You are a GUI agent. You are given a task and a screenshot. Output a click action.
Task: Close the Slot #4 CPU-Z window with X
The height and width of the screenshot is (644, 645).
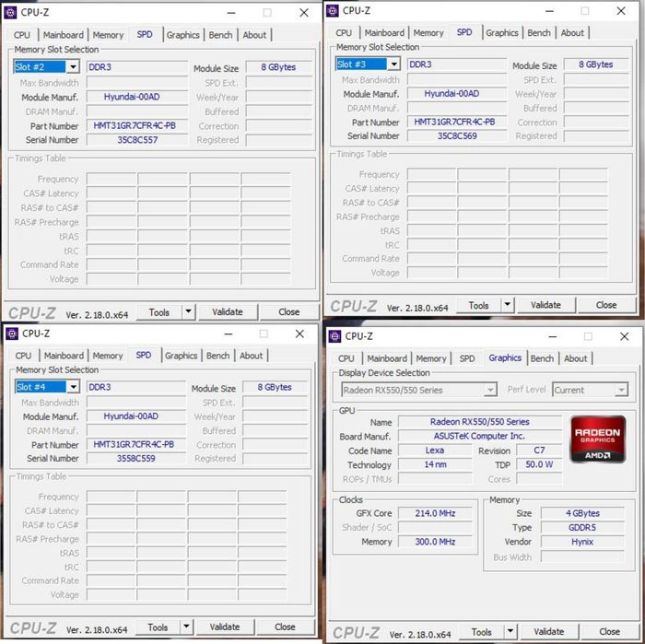click(299, 334)
